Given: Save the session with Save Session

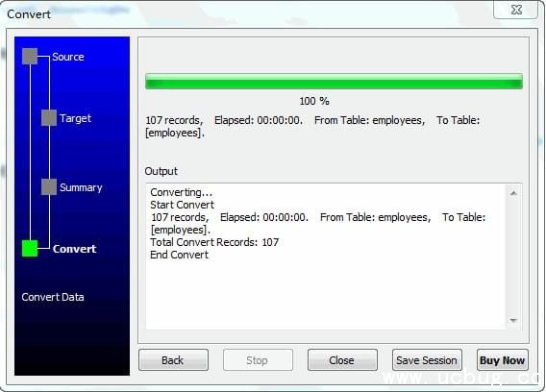Looking at the screenshot, I should (x=427, y=360).
